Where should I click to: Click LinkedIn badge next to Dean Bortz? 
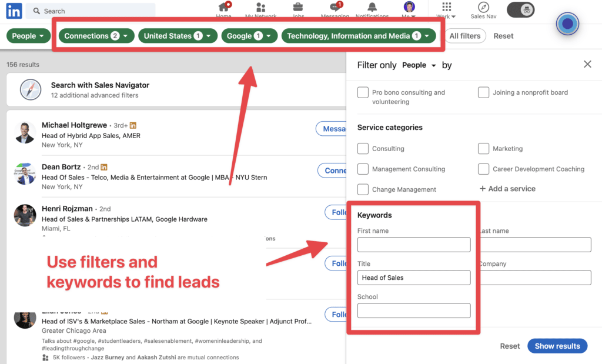click(x=103, y=167)
